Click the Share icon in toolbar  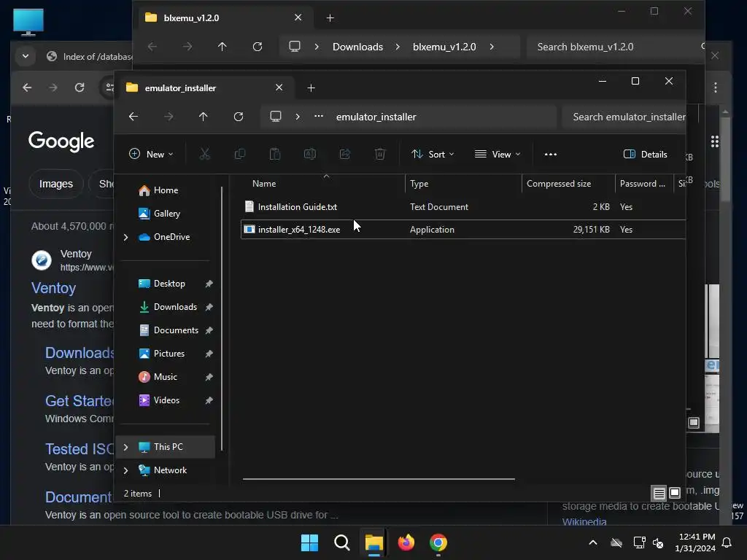[x=345, y=154]
